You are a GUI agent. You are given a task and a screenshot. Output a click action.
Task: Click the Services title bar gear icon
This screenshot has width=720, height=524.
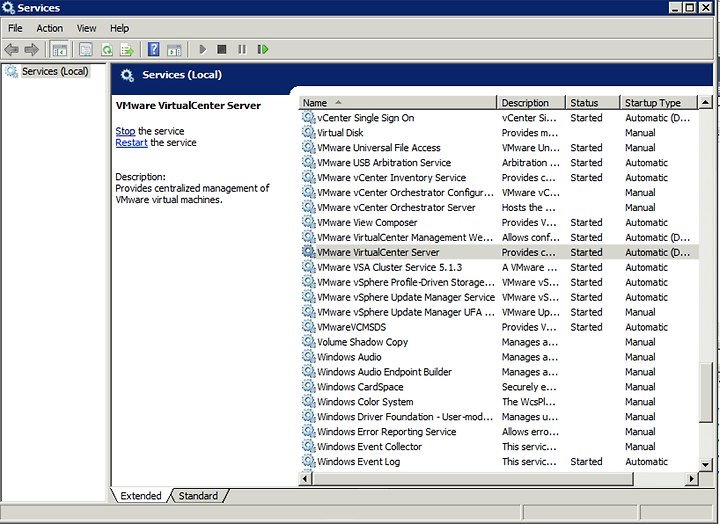pos(8,7)
